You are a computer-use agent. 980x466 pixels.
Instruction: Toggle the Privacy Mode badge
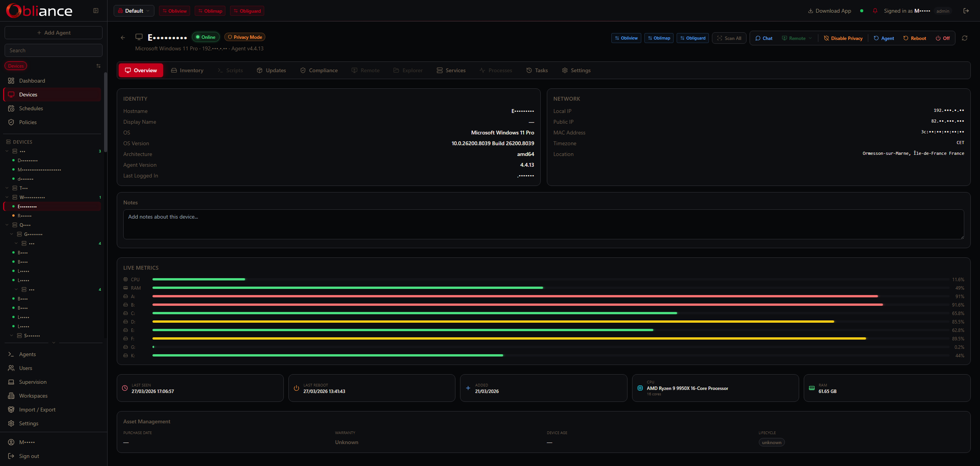click(x=245, y=37)
